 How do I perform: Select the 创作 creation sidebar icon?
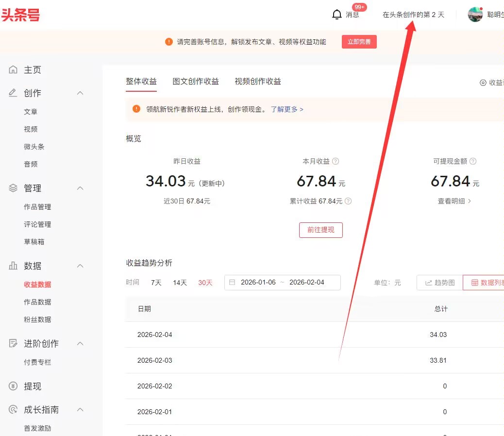pos(13,93)
